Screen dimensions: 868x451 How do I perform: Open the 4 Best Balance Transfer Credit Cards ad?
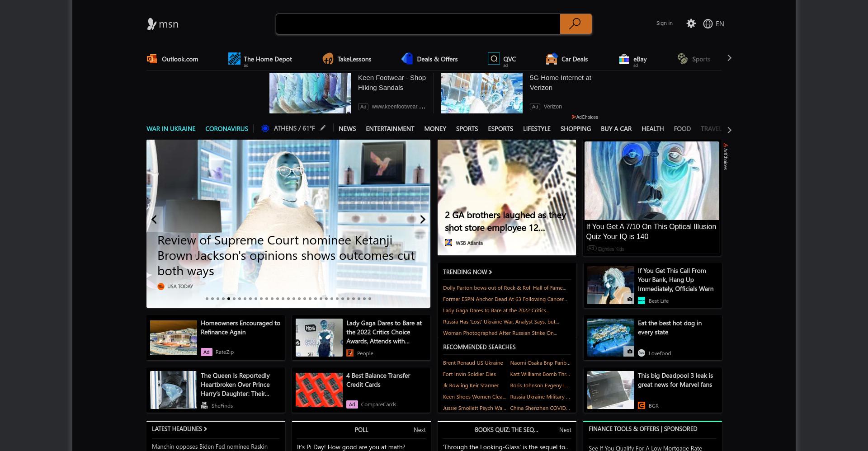[361, 390]
